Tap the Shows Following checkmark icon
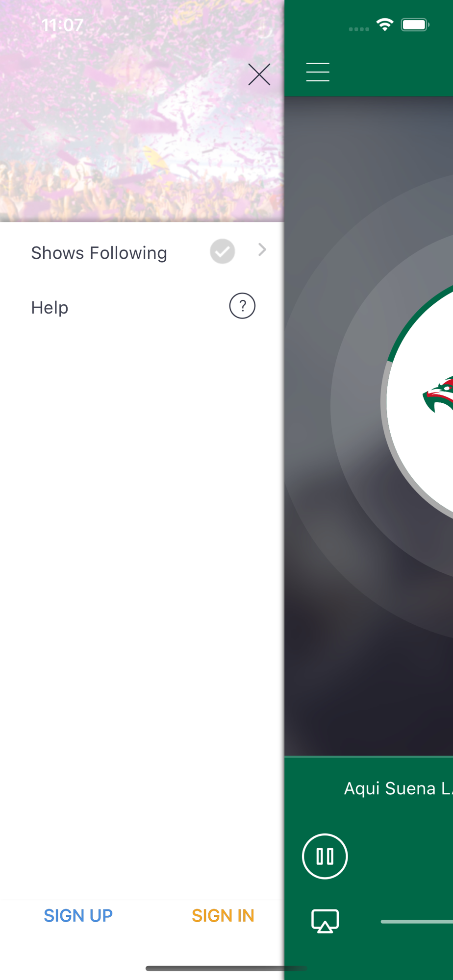The image size is (453, 980). click(222, 251)
